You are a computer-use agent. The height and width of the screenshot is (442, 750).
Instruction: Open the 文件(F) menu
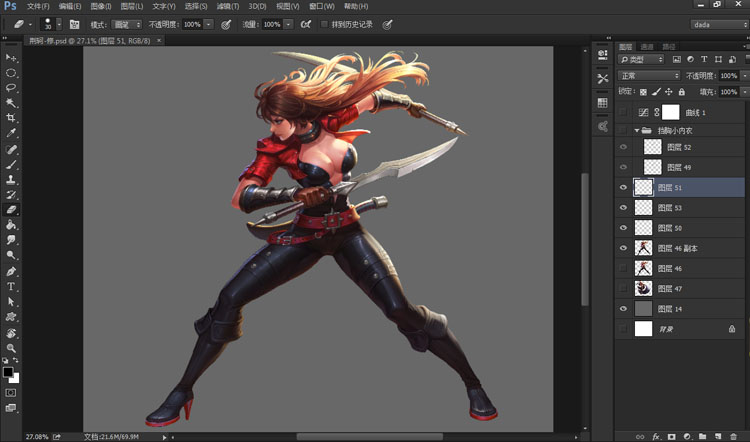(x=38, y=6)
